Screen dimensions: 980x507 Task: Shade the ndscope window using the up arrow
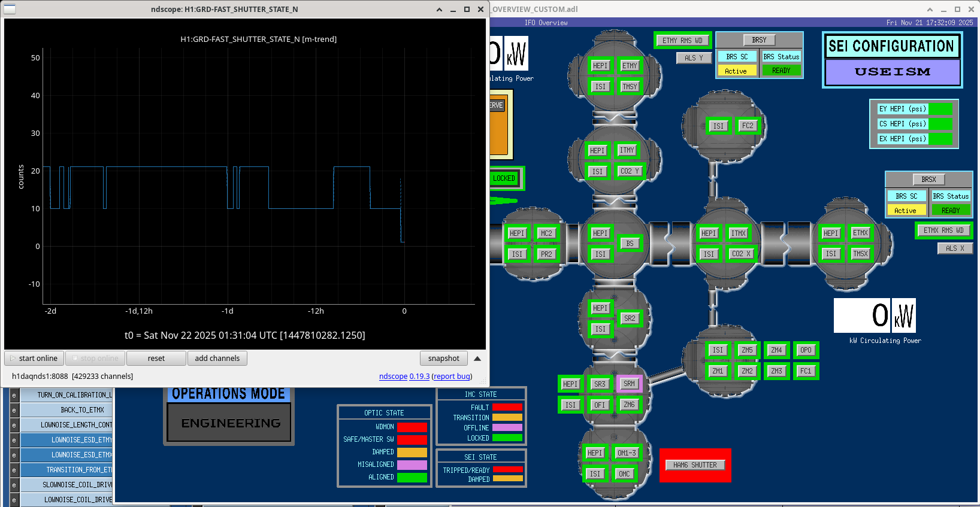439,10
